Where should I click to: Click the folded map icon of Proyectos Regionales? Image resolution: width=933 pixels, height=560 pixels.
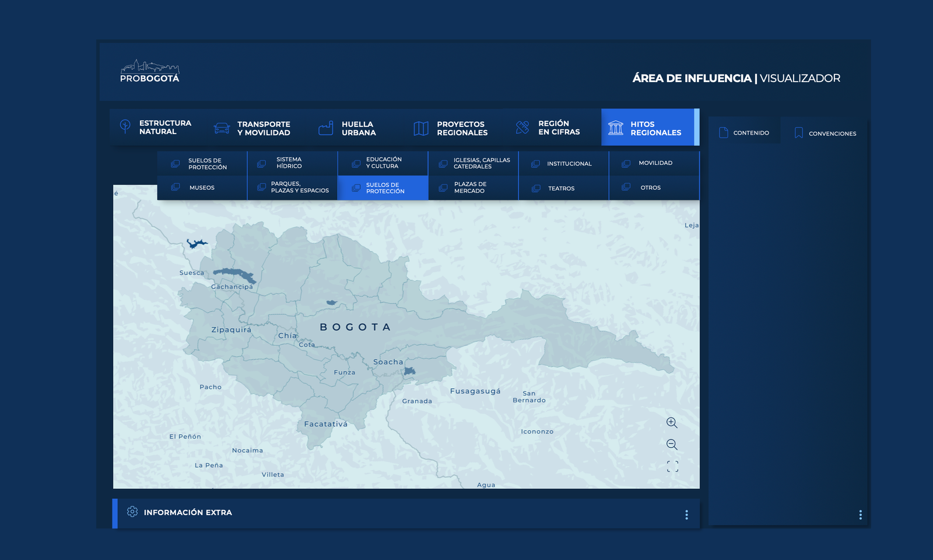421,128
